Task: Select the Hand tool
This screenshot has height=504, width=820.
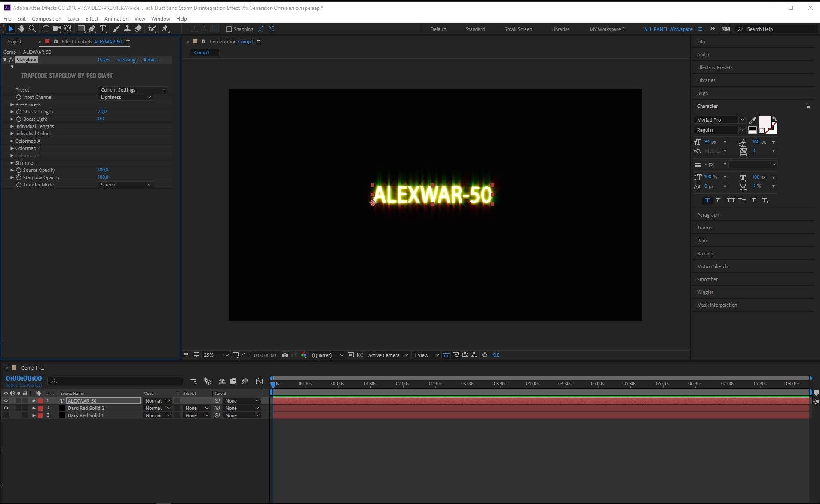Action: pyautogui.click(x=21, y=29)
